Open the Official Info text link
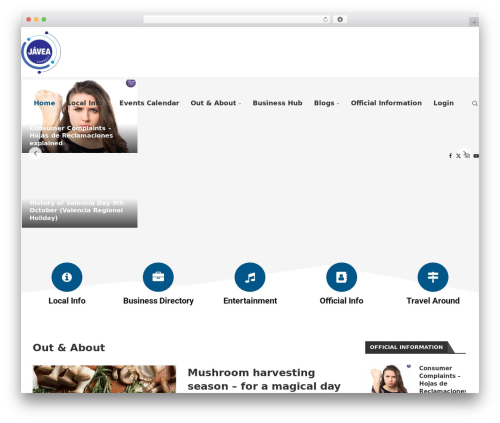Image resolution: width=500 pixels, height=423 pixels. (x=341, y=301)
